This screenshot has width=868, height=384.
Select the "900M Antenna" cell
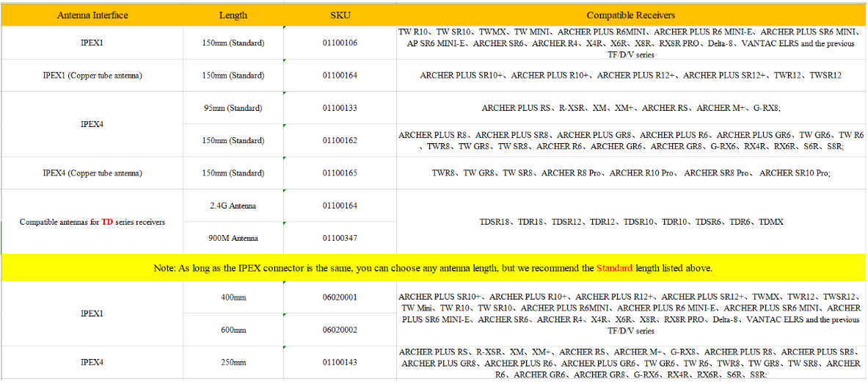(x=233, y=239)
